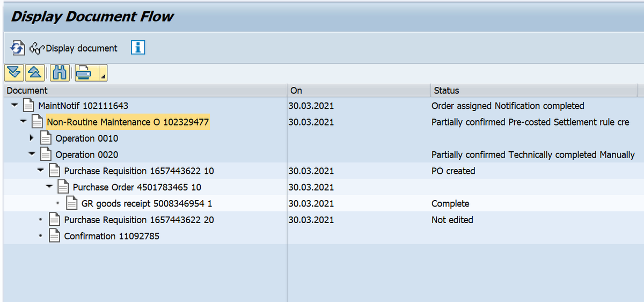Click the 'Complete' status text
This screenshot has height=302, width=644.
coord(450,204)
